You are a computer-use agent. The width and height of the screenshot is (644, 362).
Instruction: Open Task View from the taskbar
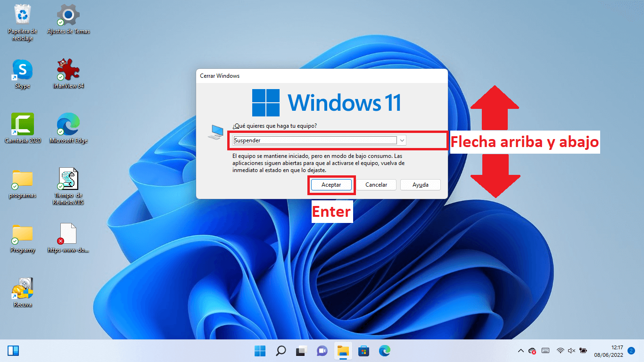point(301,351)
